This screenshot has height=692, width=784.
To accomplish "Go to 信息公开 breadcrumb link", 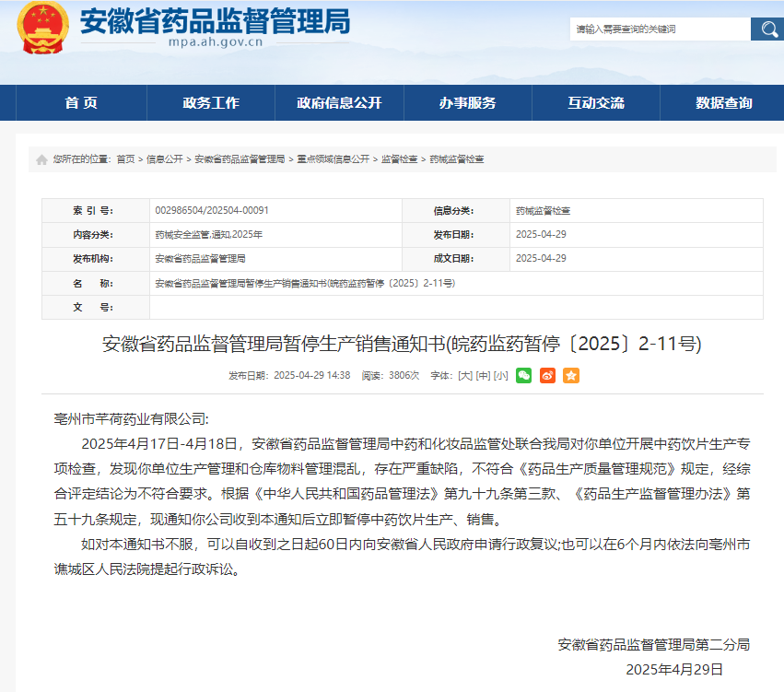I will [x=165, y=159].
